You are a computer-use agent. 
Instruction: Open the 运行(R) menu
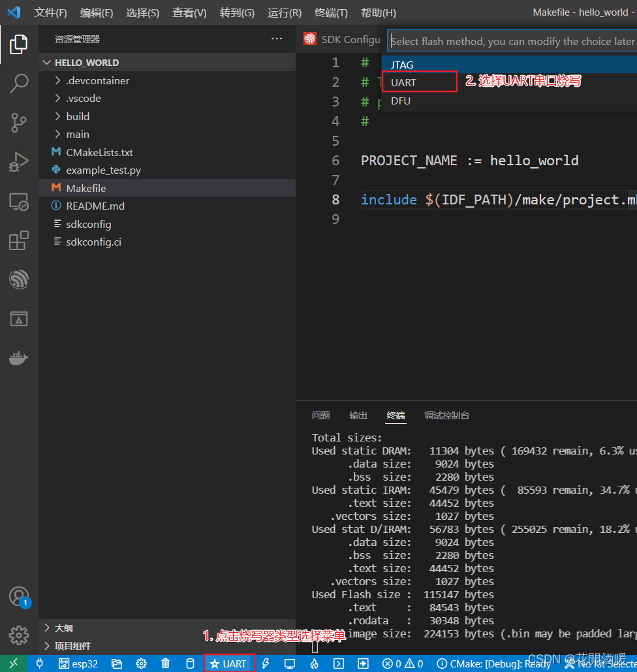pos(285,13)
